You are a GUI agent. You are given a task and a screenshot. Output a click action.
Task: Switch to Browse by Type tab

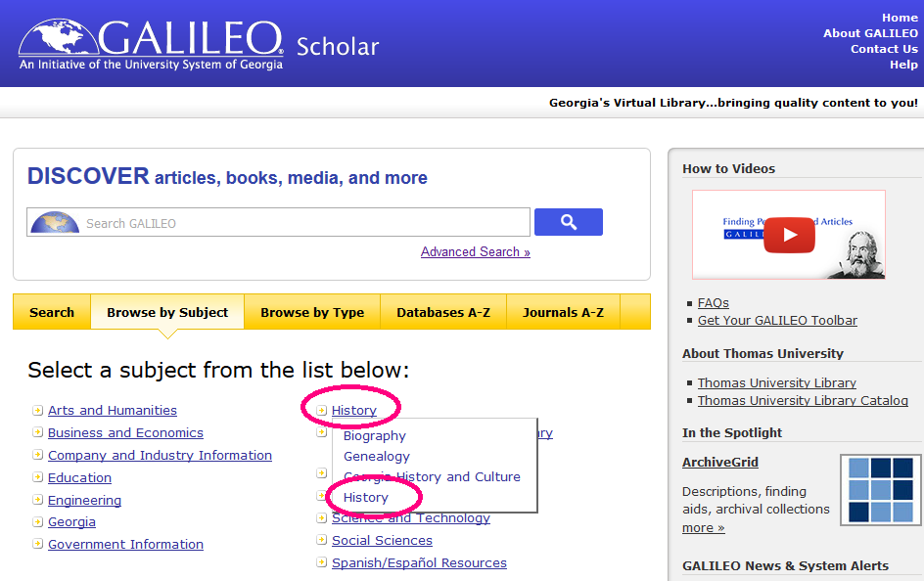[312, 312]
